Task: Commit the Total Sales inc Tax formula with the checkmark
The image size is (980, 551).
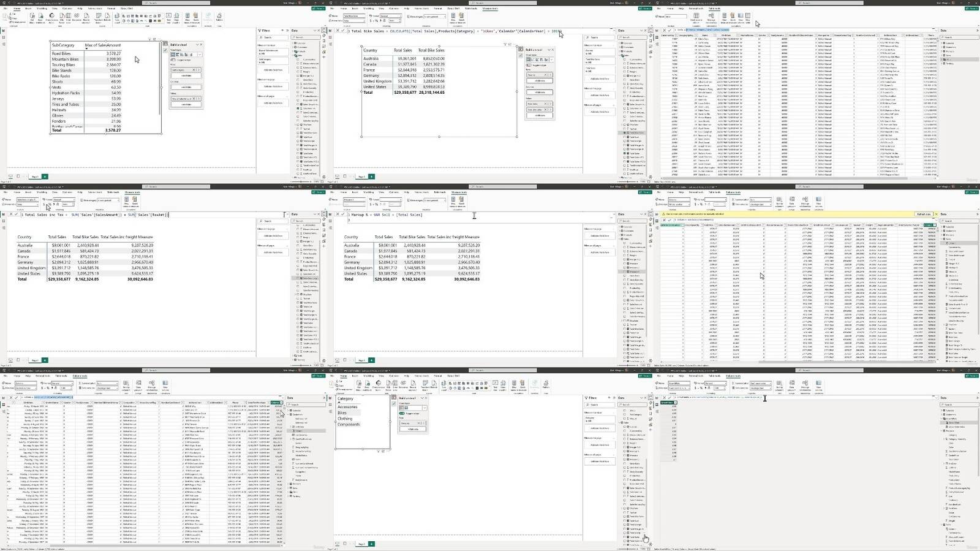Action: [x=17, y=214]
